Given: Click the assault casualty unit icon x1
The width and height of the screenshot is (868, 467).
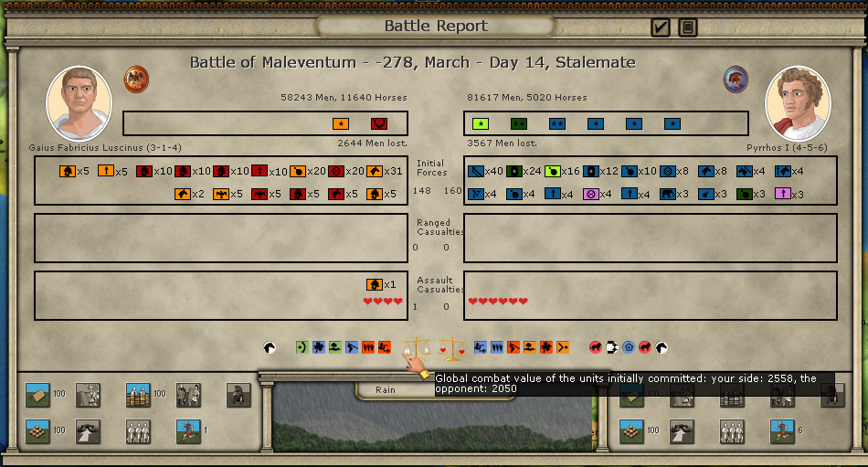Looking at the screenshot, I should (374, 284).
